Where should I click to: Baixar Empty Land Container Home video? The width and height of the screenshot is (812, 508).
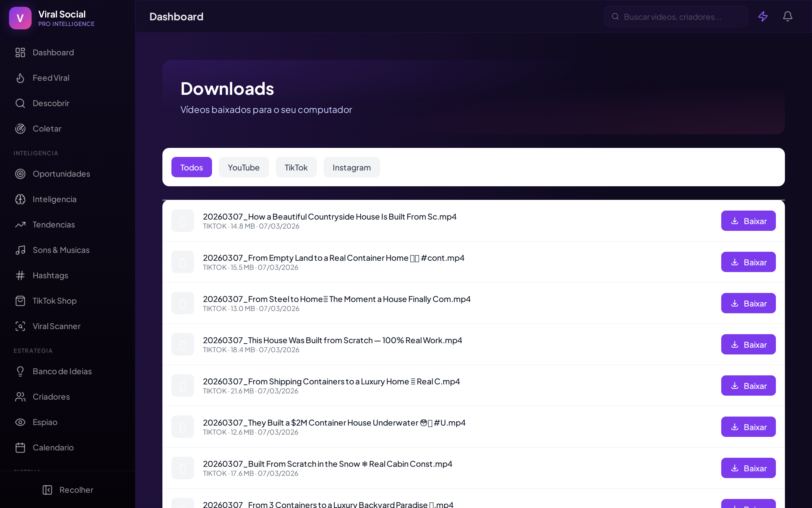tap(748, 262)
